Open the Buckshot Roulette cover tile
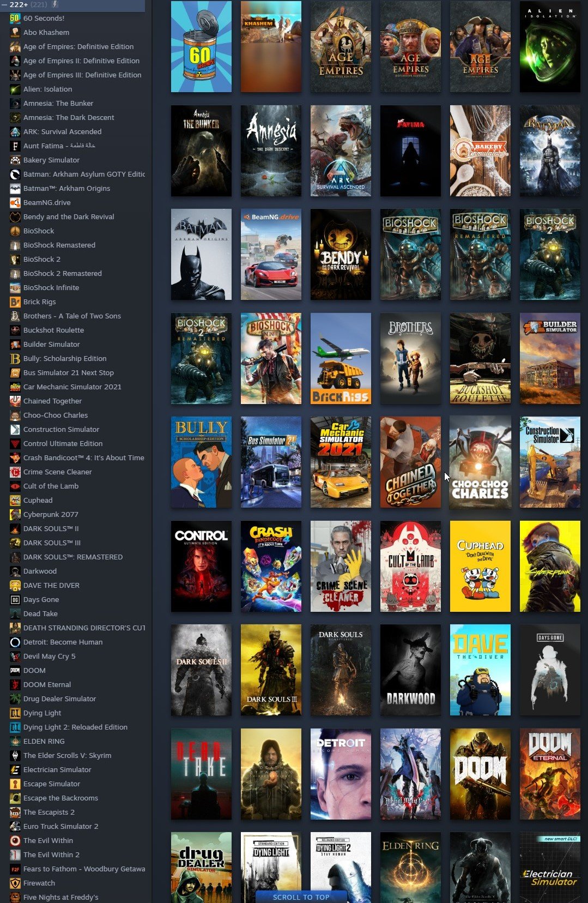This screenshot has width=588, height=903. (480, 358)
